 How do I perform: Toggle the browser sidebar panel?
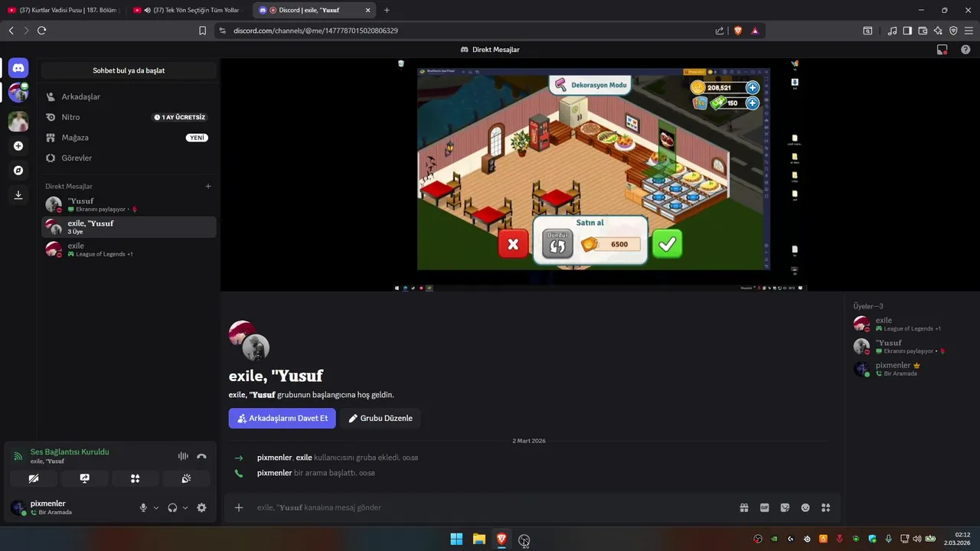click(907, 31)
